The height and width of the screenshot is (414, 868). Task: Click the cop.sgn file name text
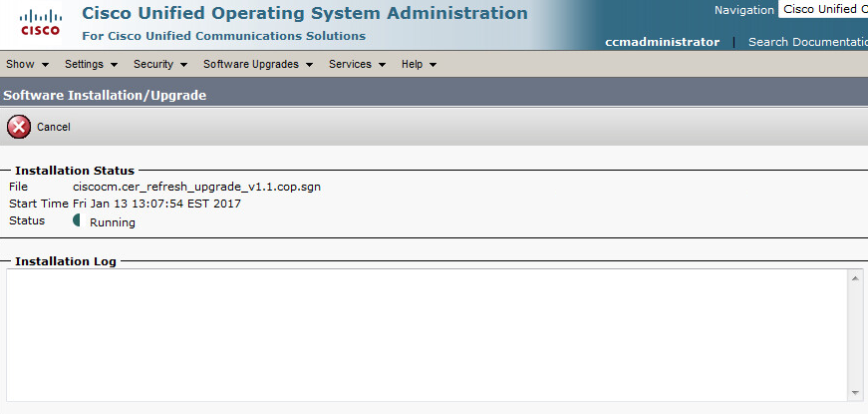196,187
